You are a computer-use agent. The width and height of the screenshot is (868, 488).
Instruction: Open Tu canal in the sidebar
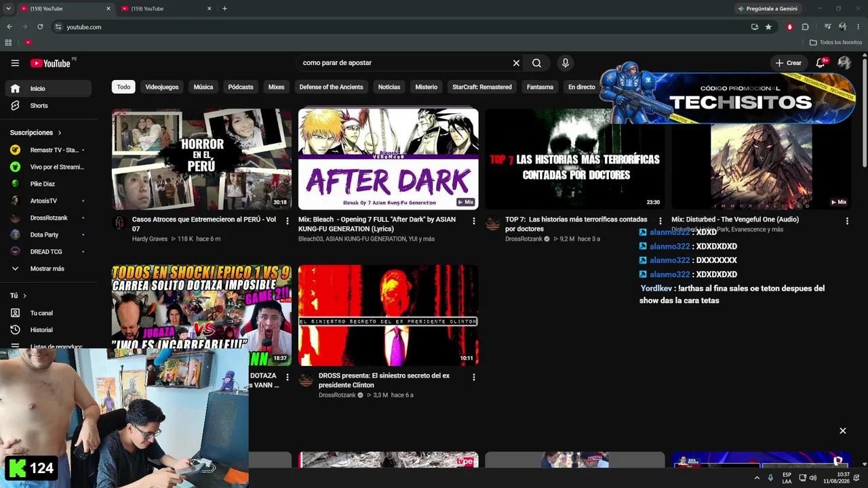pyautogui.click(x=48, y=313)
